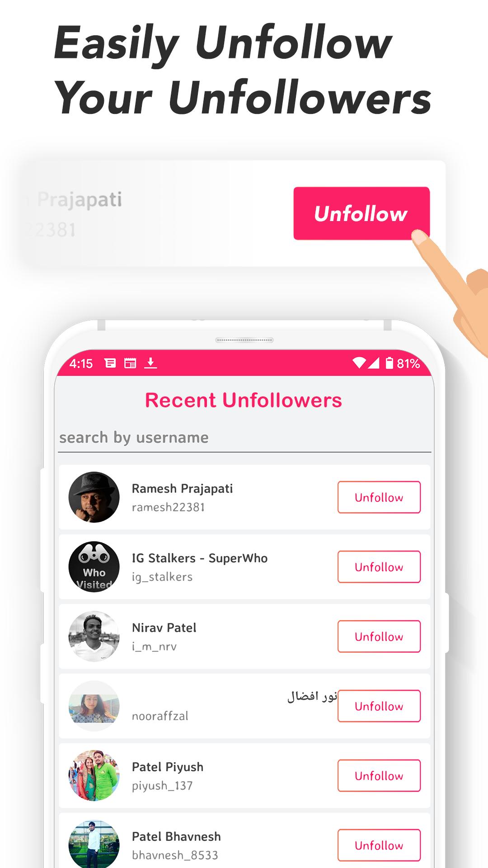Tap the download icon in status bar
This screenshot has width=488, height=868.
[150, 363]
